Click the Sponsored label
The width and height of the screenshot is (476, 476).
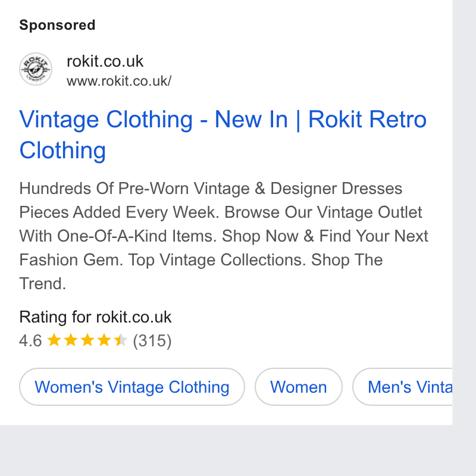pos(57,25)
